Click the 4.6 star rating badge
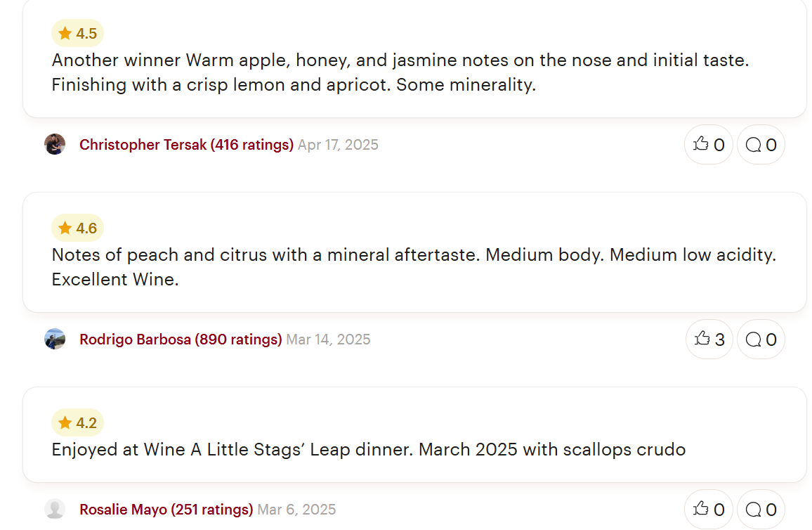 coord(77,228)
